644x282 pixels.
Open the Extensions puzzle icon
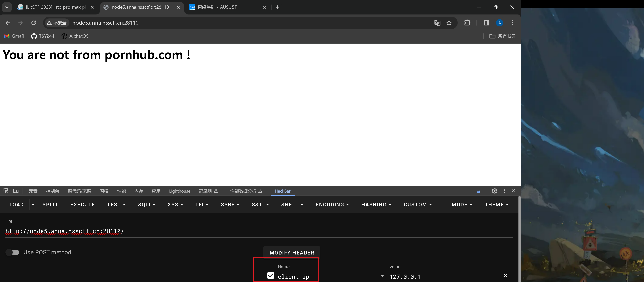coord(467,23)
